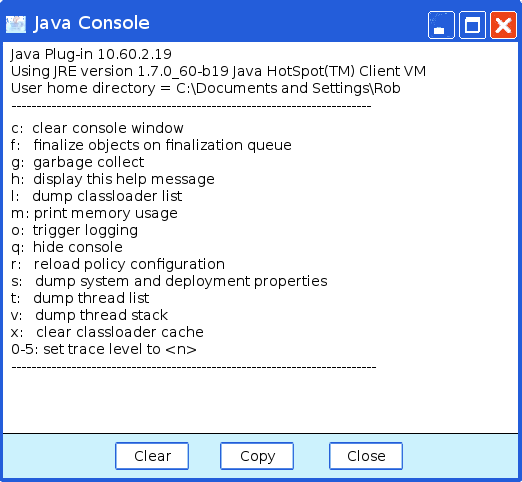Click the 'trigger logging' line

pos(74,230)
